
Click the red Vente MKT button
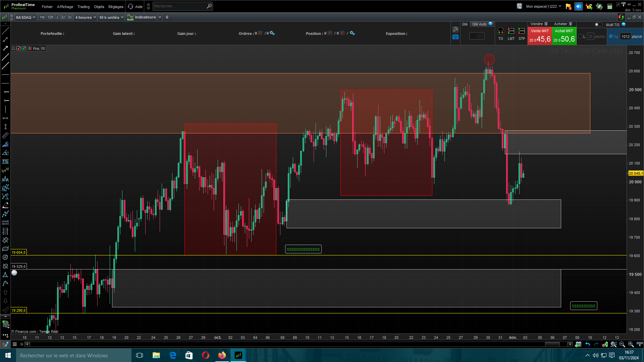(540, 36)
